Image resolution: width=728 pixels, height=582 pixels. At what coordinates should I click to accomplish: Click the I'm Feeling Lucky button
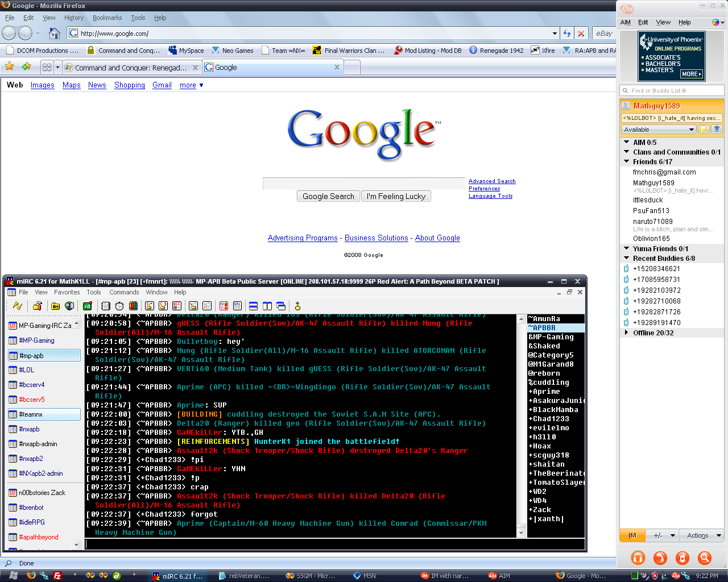click(396, 196)
